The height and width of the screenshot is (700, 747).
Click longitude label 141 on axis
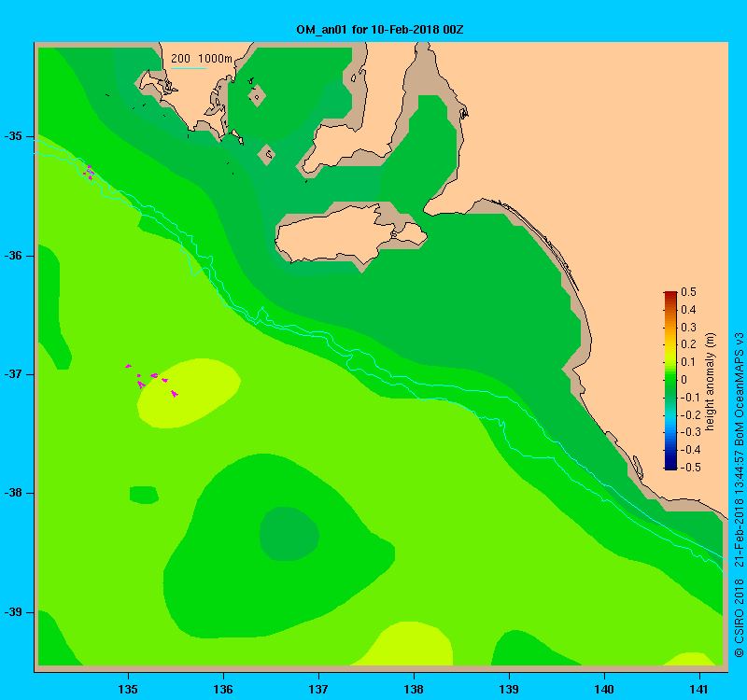point(699,689)
